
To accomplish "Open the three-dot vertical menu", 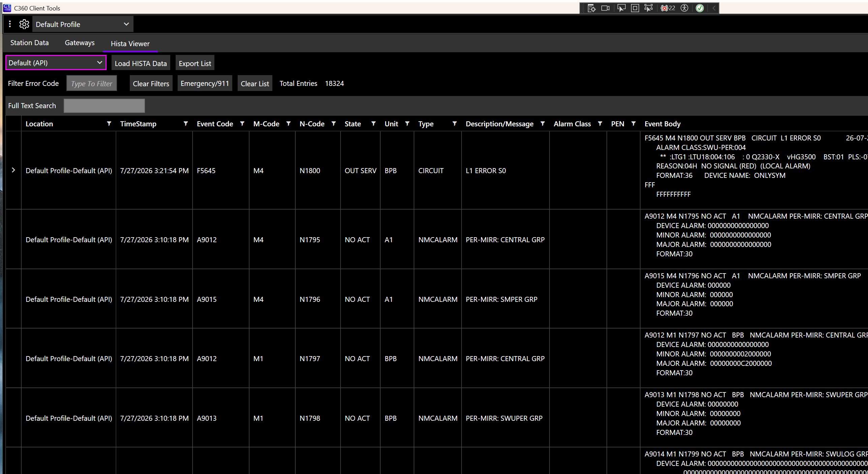I will click(10, 24).
